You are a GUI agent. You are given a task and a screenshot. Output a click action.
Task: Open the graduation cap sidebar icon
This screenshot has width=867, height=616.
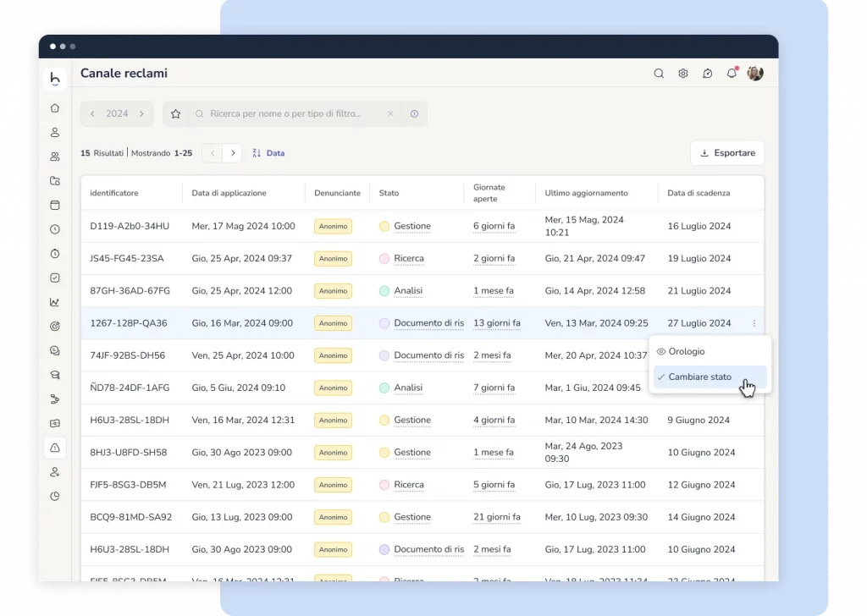click(x=55, y=375)
